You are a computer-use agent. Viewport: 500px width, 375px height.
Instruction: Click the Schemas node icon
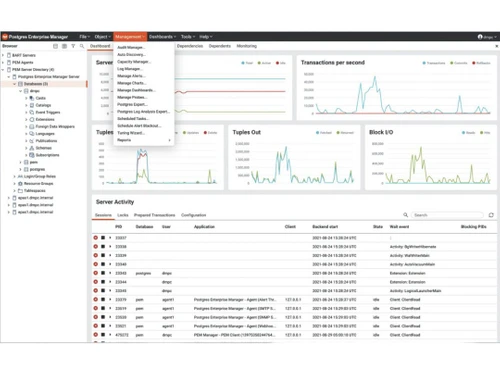click(x=32, y=148)
